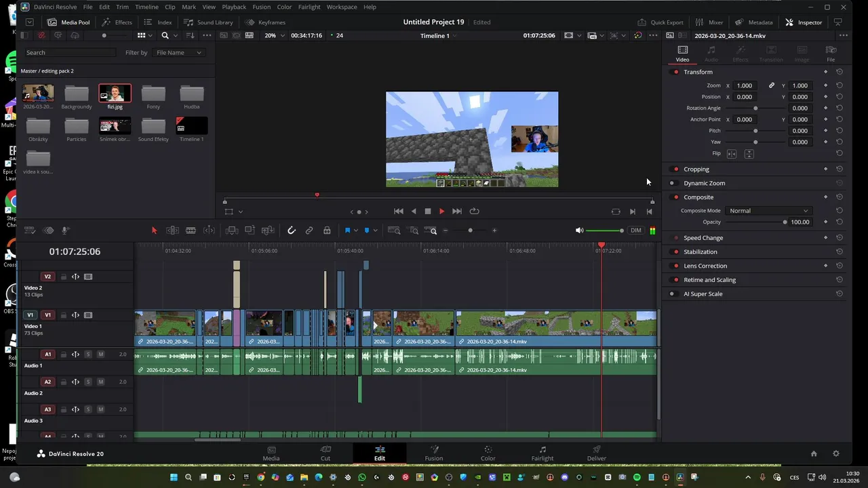Click the Full Extent Zoom icon
Screen dimensions: 868x488
[394, 230]
